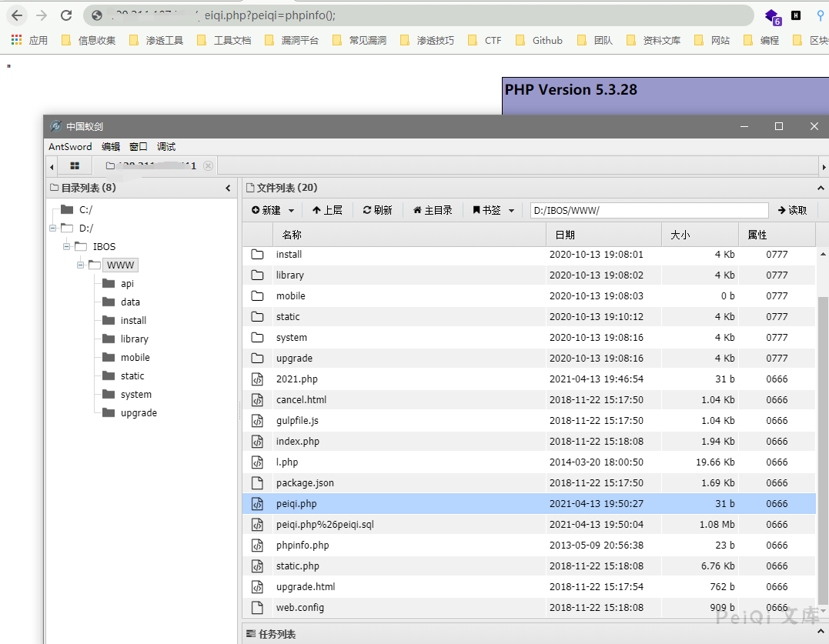Sort the file list by 日期 column
Screen dimensions: 829x644
pyautogui.click(x=564, y=235)
